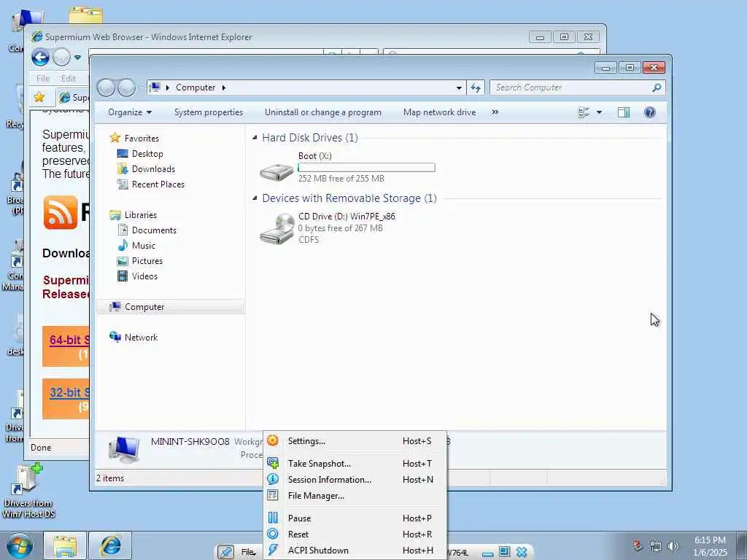Open the Videos library
Image resolution: width=747 pixels, height=560 pixels.
[144, 276]
